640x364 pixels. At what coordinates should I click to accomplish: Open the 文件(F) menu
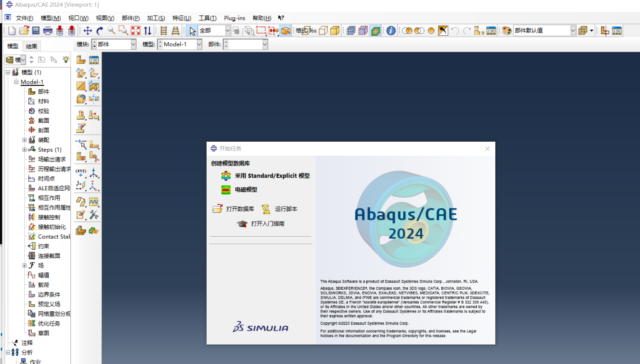pos(24,18)
